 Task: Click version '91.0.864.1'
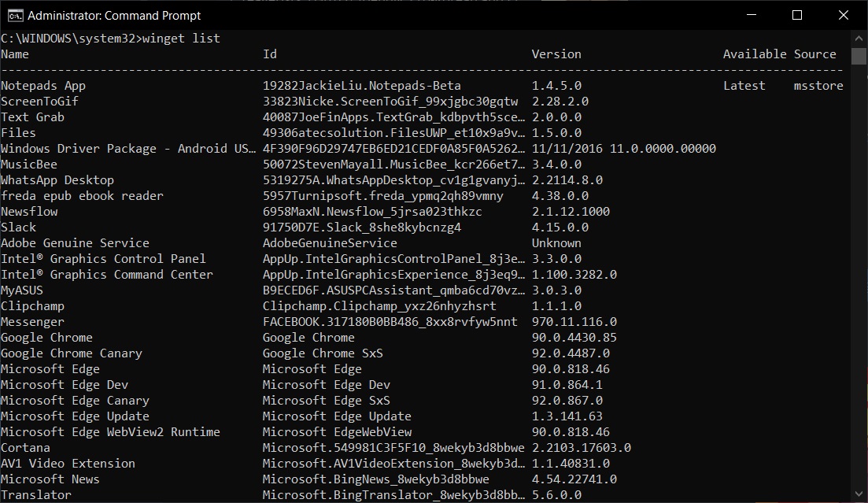click(x=567, y=384)
